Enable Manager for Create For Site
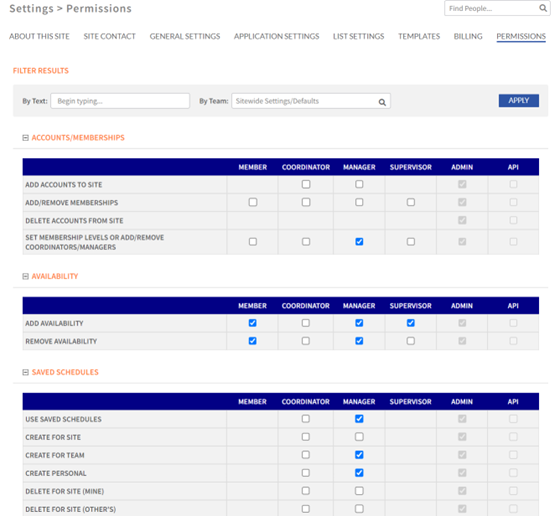560x516 pixels. pyautogui.click(x=359, y=437)
